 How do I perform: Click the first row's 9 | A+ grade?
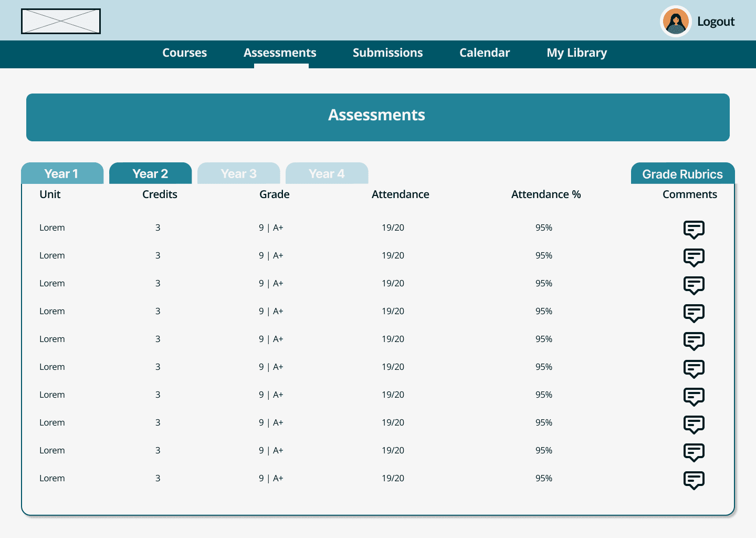(271, 227)
